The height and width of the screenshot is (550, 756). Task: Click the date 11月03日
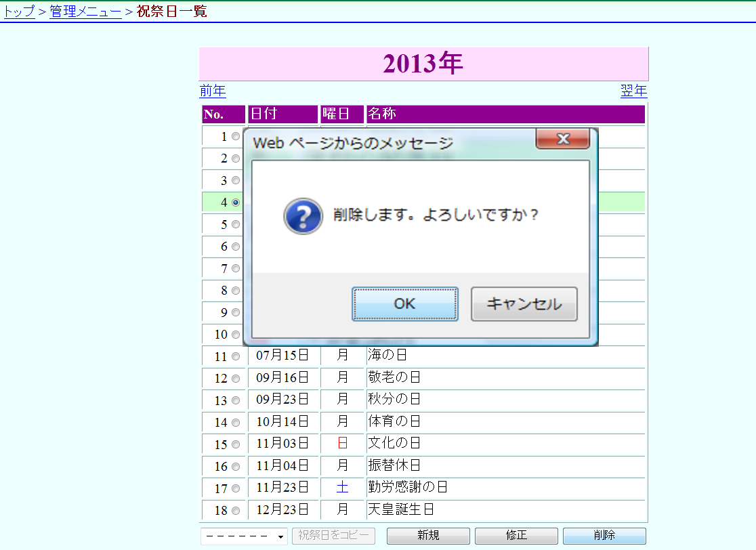pyautogui.click(x=282, y=444)
